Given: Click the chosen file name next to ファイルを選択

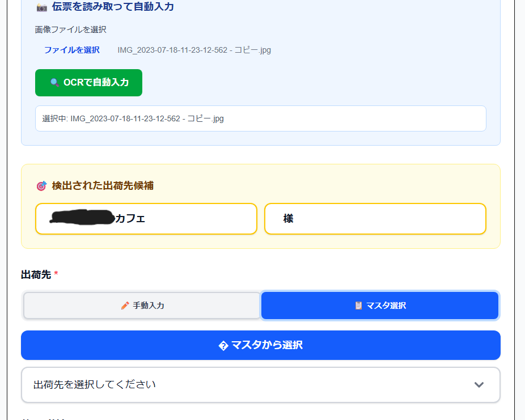Looking at the screenshot, I should [194, 50].
